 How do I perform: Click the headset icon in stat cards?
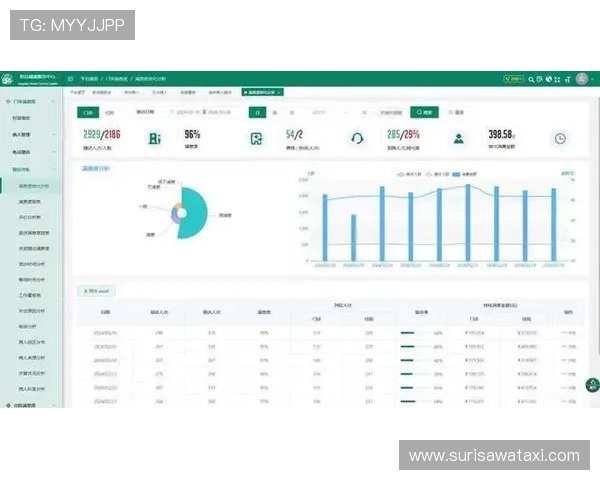(356, 139)
